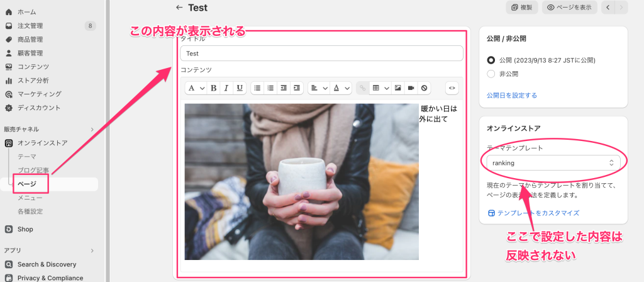Click the 注文管理 inbox icon

tap(9, 26)
